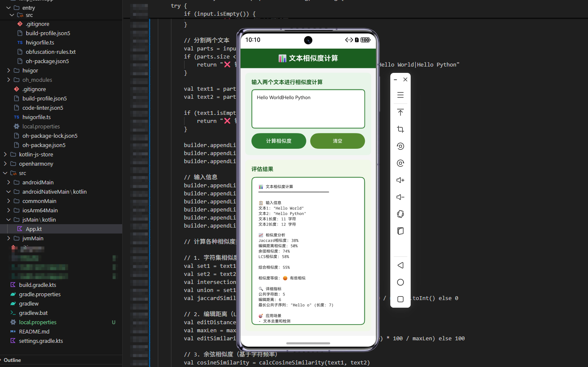The height and width of the screenshot is (367, 588).
Task: Tap the emulator Back triangle button
Action: (400, 265)
